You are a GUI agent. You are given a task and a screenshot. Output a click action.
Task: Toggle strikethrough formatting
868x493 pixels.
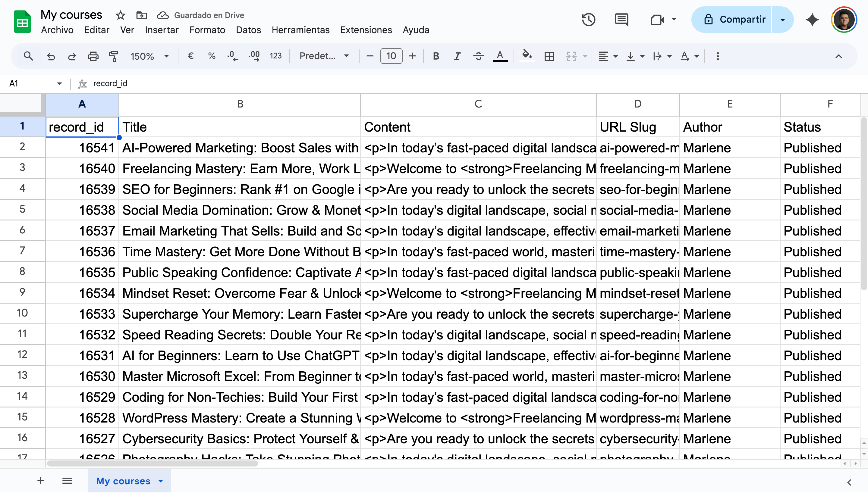click(478, 56)
